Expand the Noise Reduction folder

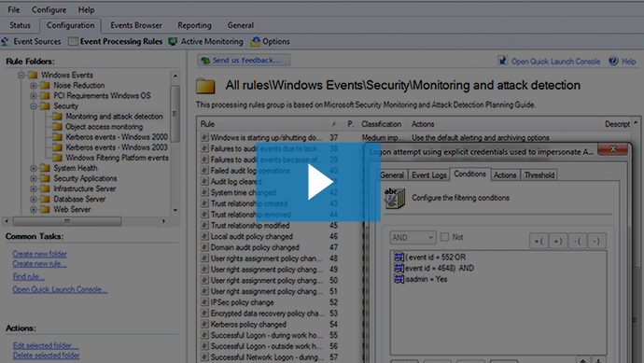[34, 86]
